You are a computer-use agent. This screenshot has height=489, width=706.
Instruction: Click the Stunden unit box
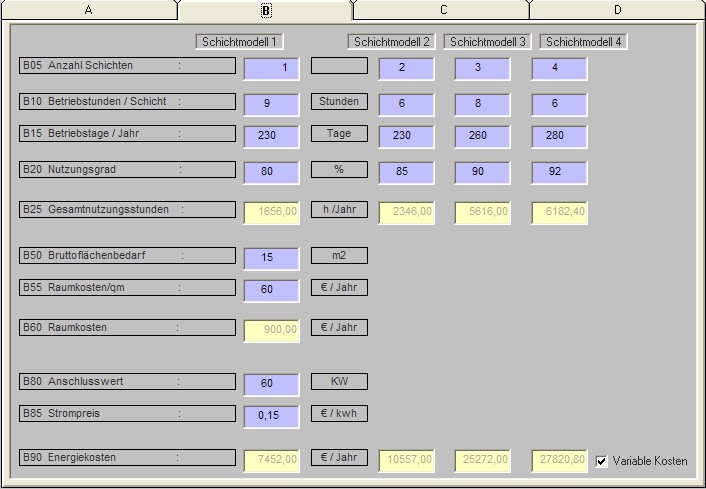(339, 101)
